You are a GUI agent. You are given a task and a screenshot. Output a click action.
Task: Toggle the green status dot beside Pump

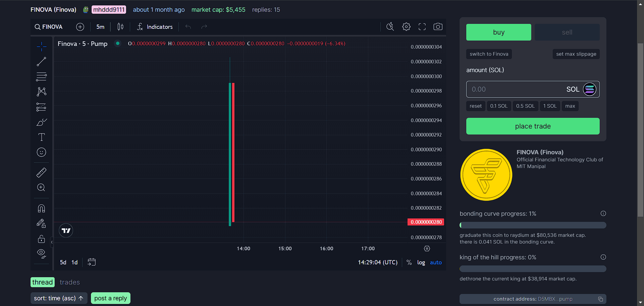click(x=118, y=43)
